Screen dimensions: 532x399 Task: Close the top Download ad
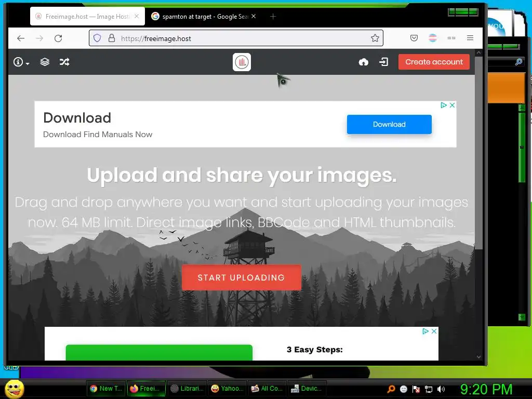click(x=453, y=105)
